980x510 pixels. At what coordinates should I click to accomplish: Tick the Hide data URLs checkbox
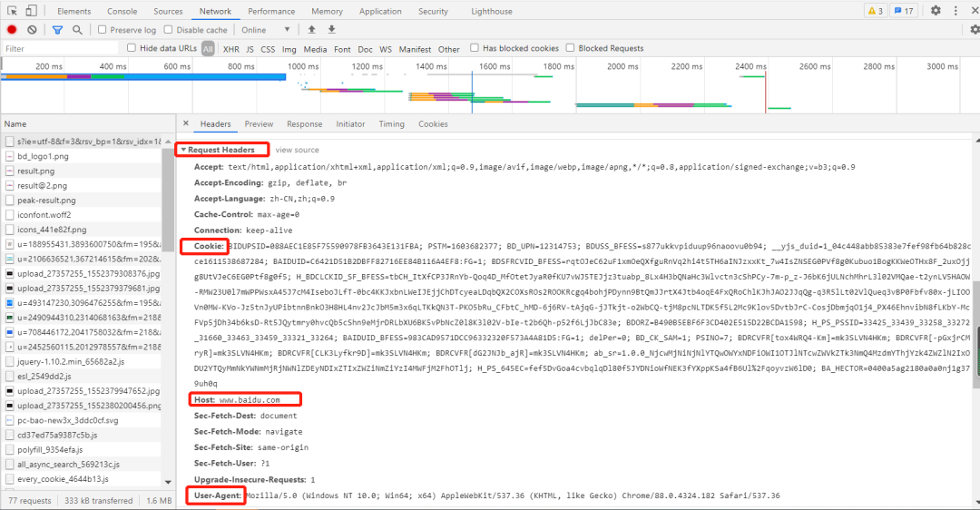132,48
